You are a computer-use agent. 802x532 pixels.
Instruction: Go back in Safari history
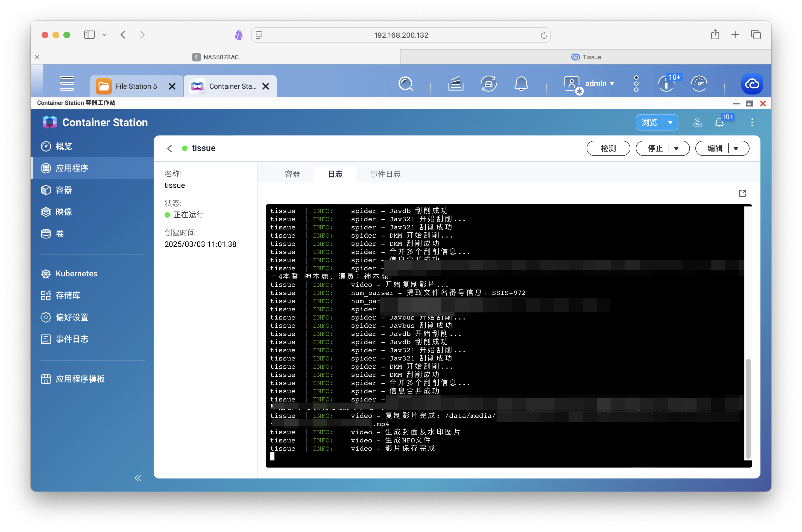tap(123, 35)
